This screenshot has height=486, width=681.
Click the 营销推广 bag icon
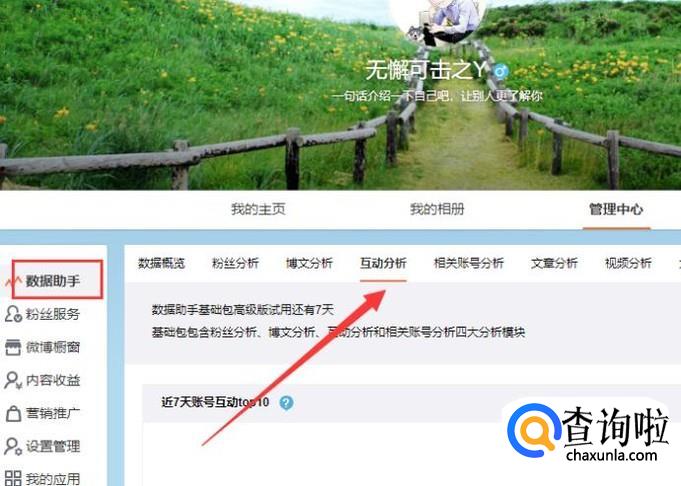click(13, 413)
